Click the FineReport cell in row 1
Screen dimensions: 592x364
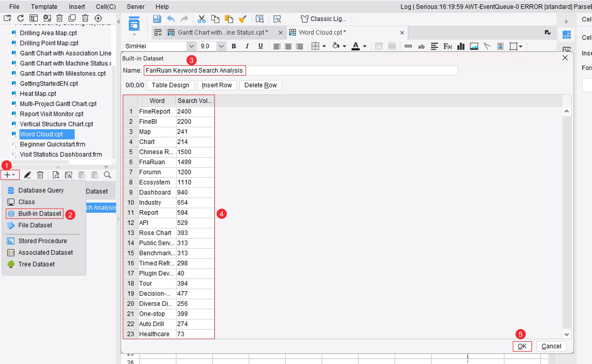pos(157,111)
